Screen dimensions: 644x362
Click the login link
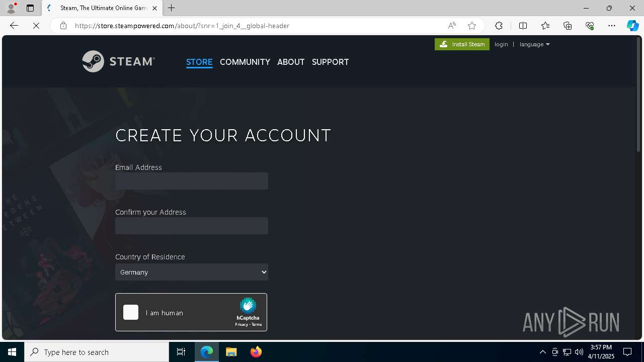pyautogui.click(x=501, y=44)
